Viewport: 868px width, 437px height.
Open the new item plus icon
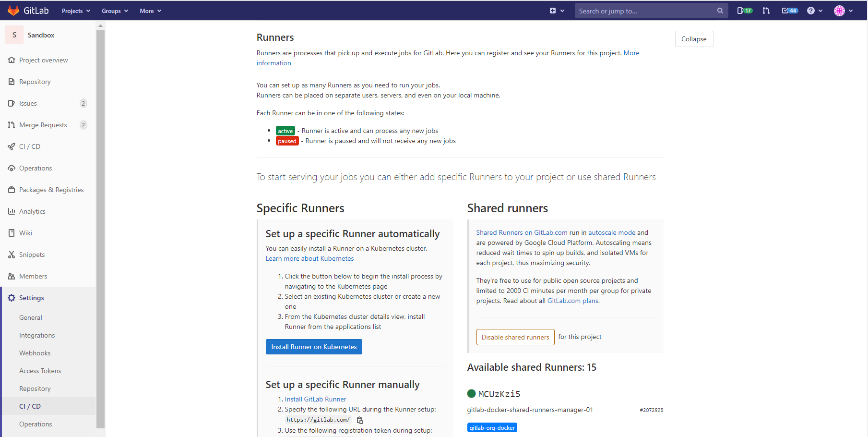point(553,11)
